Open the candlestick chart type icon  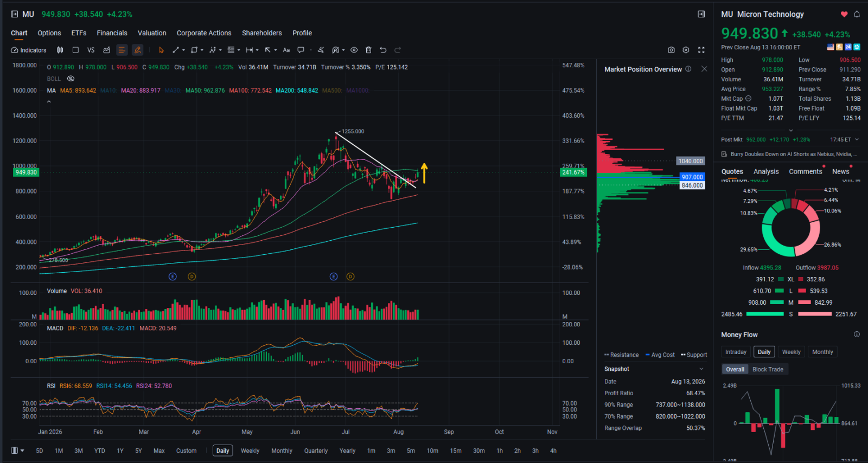(x=60, y=50)
